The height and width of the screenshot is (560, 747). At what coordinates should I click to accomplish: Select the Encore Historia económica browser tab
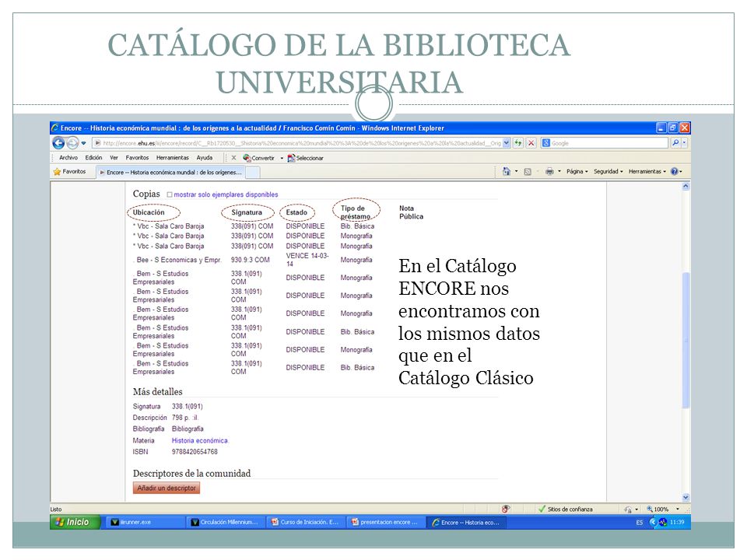tap(171, 173)
